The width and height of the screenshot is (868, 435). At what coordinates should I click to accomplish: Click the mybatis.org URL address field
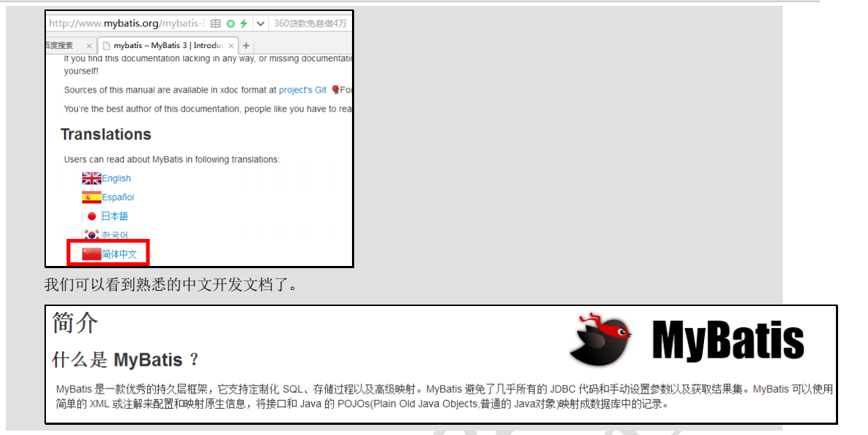[x=126, y=23]
